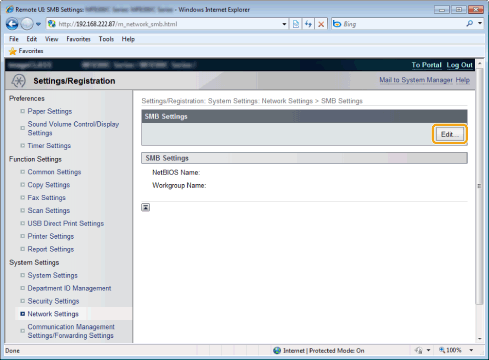The width and height of the screenshot is (489, 360).
Task: Click the Refresh icon beside address bar
Action: pos(308,24)
